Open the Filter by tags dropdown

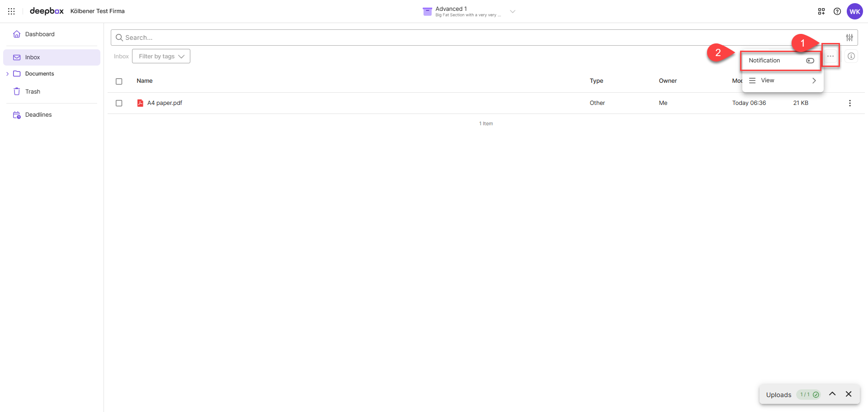161,56
